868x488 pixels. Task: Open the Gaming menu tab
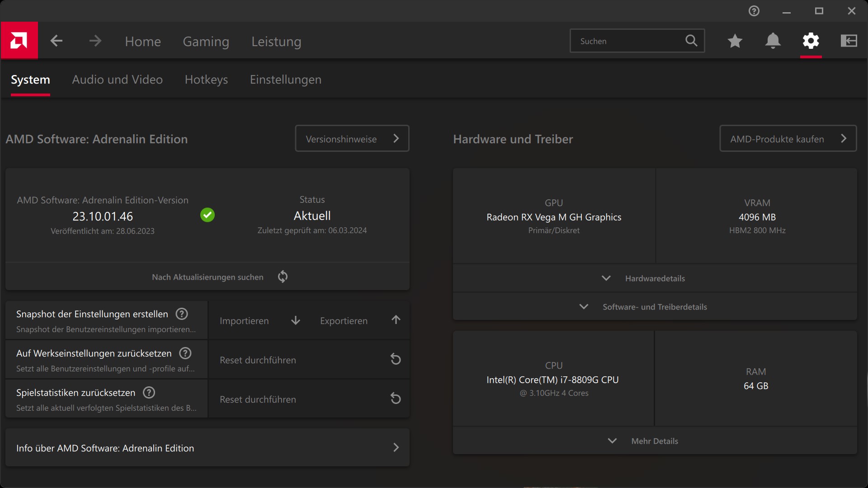(x=206, y=42)
